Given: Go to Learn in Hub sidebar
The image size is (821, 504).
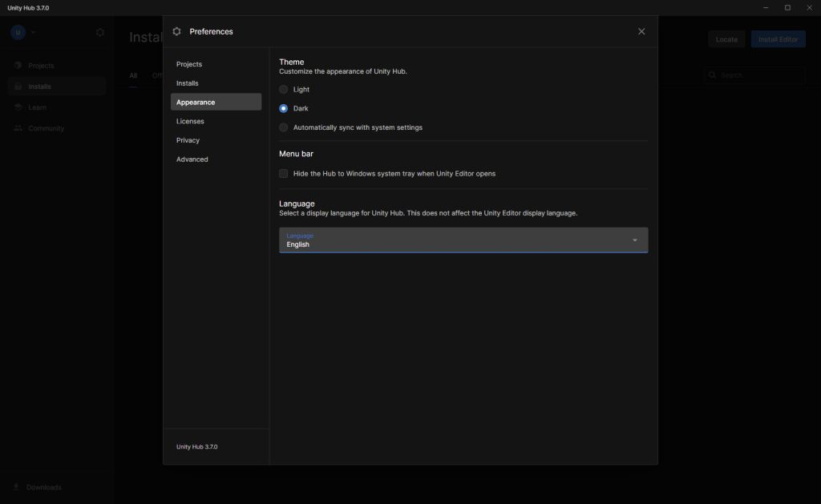Looking at the screenshot, I should [57, 107].
